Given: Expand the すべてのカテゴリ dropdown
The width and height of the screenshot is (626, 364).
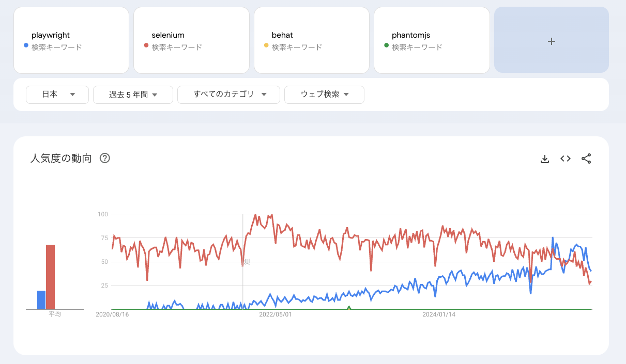Looking at the screenshot, I should (228, 94).
